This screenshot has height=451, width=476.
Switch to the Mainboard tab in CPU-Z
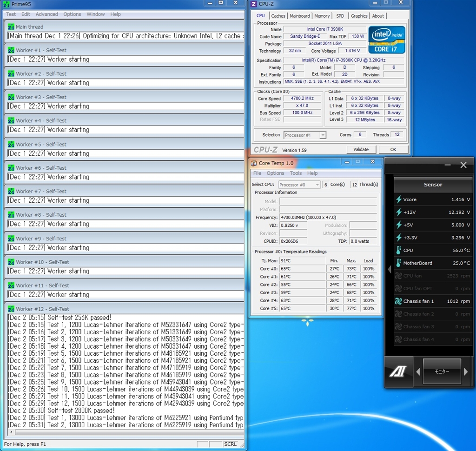[300, 16]
